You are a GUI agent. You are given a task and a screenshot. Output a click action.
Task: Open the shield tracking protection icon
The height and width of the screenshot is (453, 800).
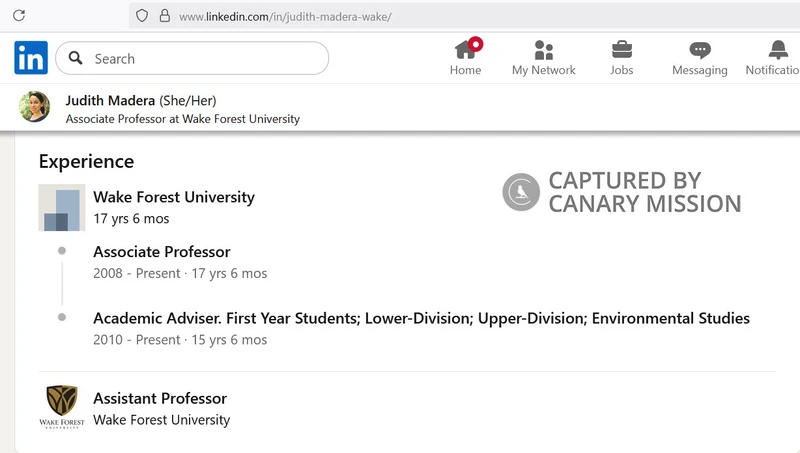142,16
